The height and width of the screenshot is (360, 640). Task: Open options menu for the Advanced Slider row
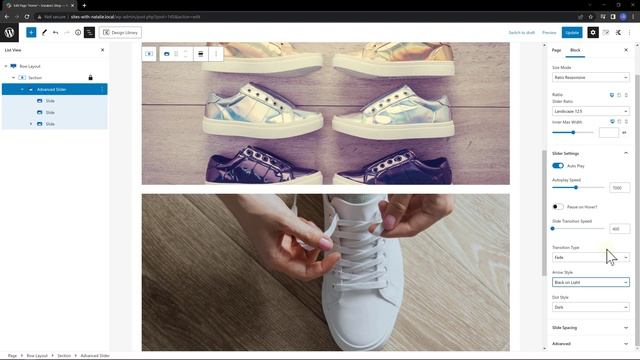tap(102, 89)
